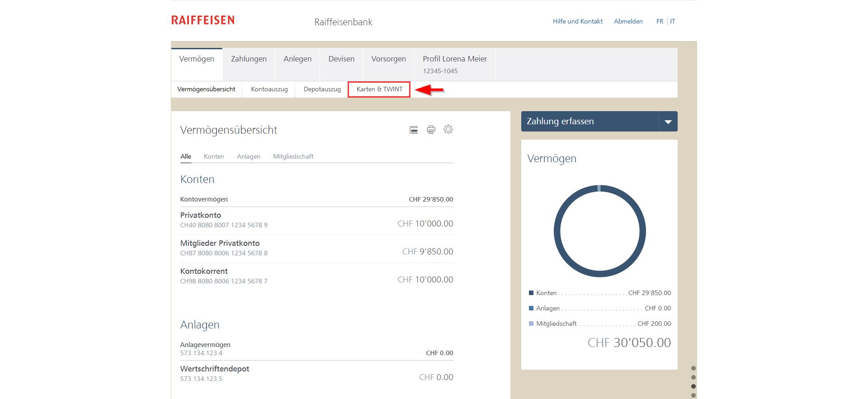The height and width of the screenshot is (399, 868).
Task: Click the donut chart ring in Vermögen
Action: tap(557, 231)
